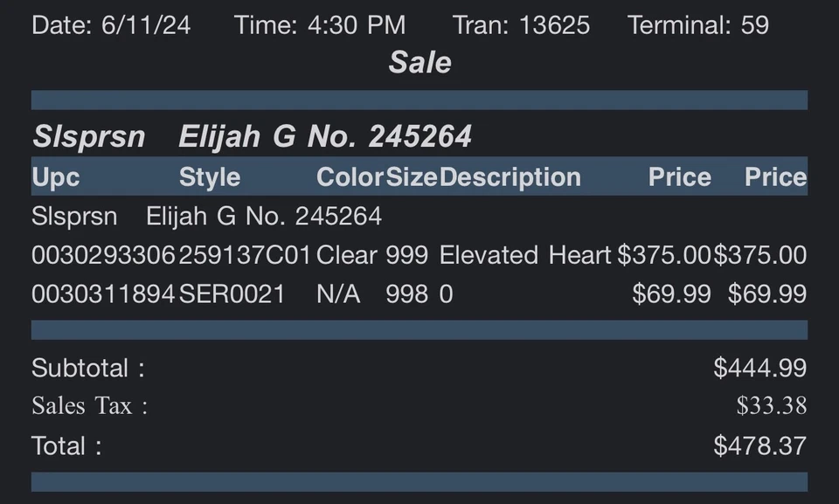The width and height of the screenshot is (839, 504).
Task: Click the Description column header
Action: (x=510, y=177)
